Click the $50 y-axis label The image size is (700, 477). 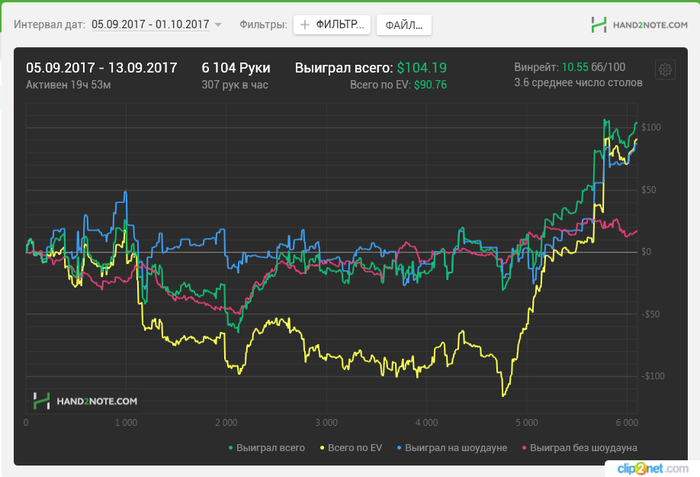(649, 190)
